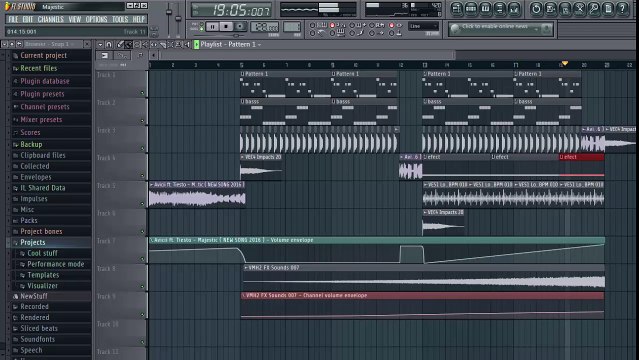Screen dimensions: 639x360
Task: Switch to pattern mode indicator light
Action: click(201, 24)
